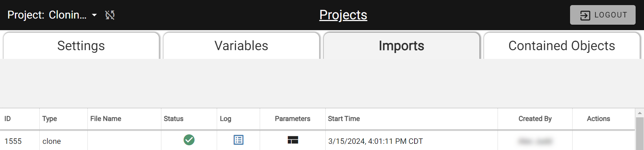Screen dimensions: 644x150
Task: Open the log icon for import 1555
Action: pyautogui.click(x=239, y=140)
